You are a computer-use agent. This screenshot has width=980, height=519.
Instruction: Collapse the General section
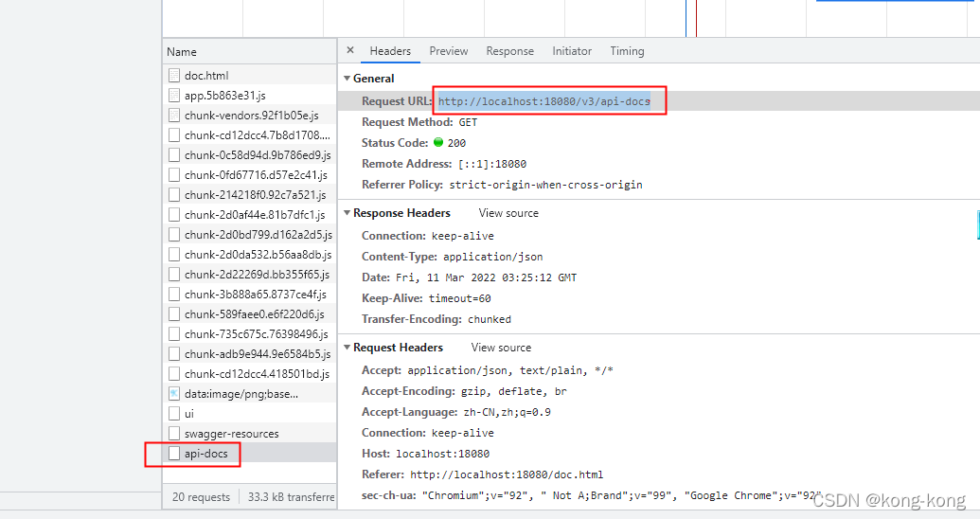pyautogui.click(x=347, y=79)
